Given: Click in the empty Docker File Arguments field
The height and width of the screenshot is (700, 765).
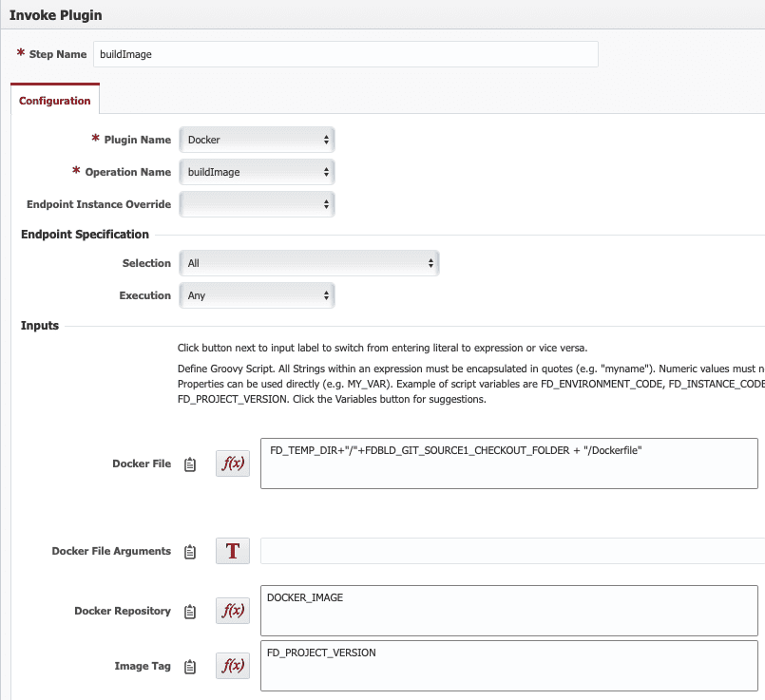Looking at the screenshot, I should (x=512, y=551).
